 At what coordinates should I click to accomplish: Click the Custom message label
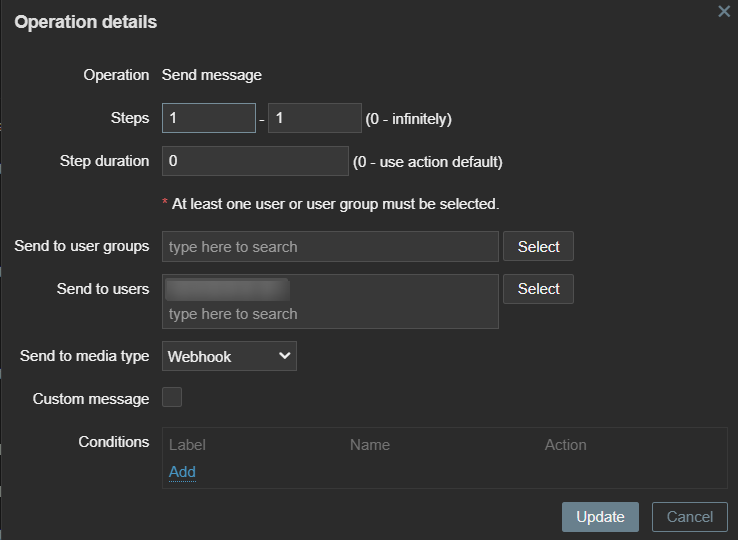tap(90, 399)
